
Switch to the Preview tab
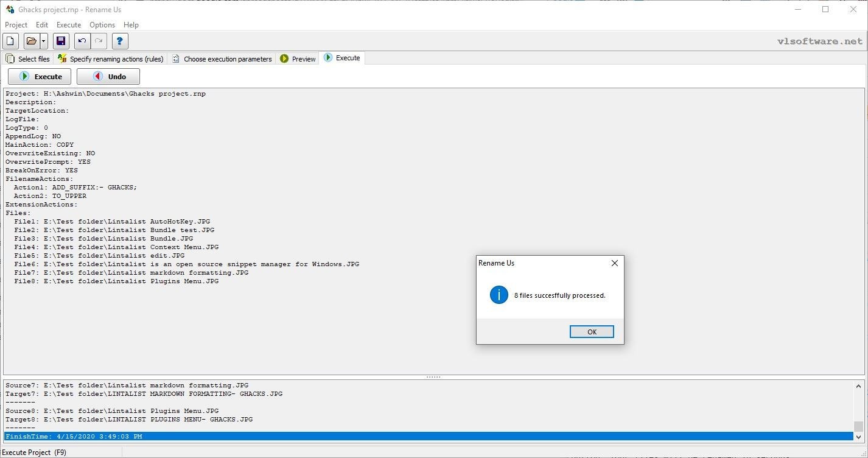pyautogui.click(x=298, y=59)
